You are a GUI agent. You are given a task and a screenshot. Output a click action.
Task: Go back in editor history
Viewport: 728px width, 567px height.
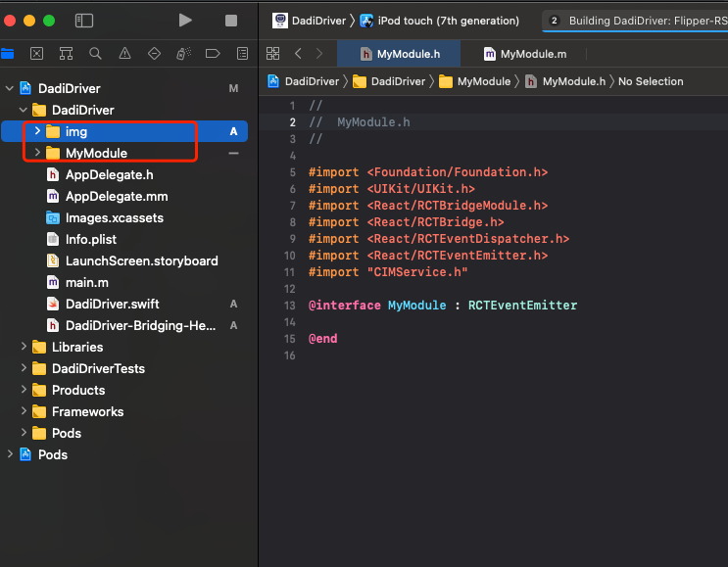(298, 54)
